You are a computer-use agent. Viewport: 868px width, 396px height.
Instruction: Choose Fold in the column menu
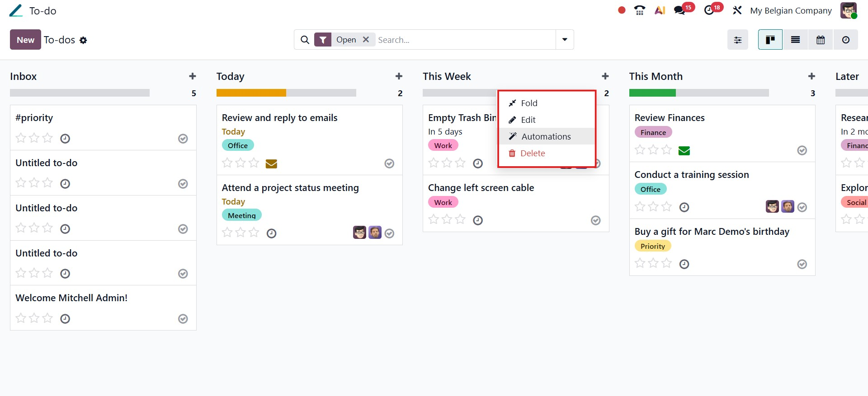tap(529, 103)
